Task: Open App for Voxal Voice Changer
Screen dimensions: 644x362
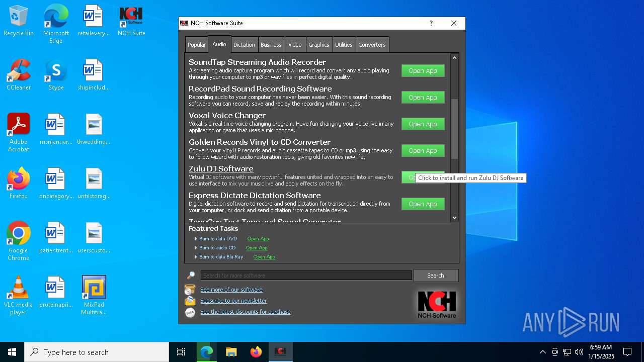Action: (423, 124)
